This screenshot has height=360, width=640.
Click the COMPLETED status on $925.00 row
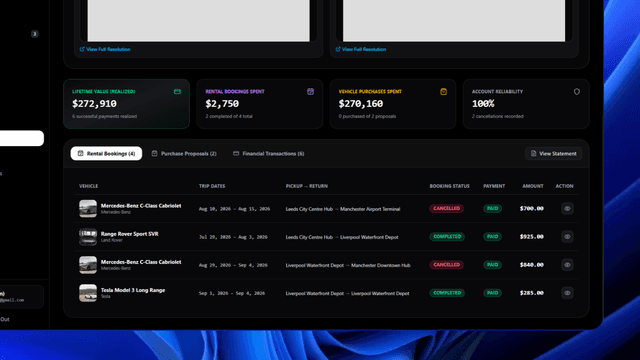pos(447,237)
